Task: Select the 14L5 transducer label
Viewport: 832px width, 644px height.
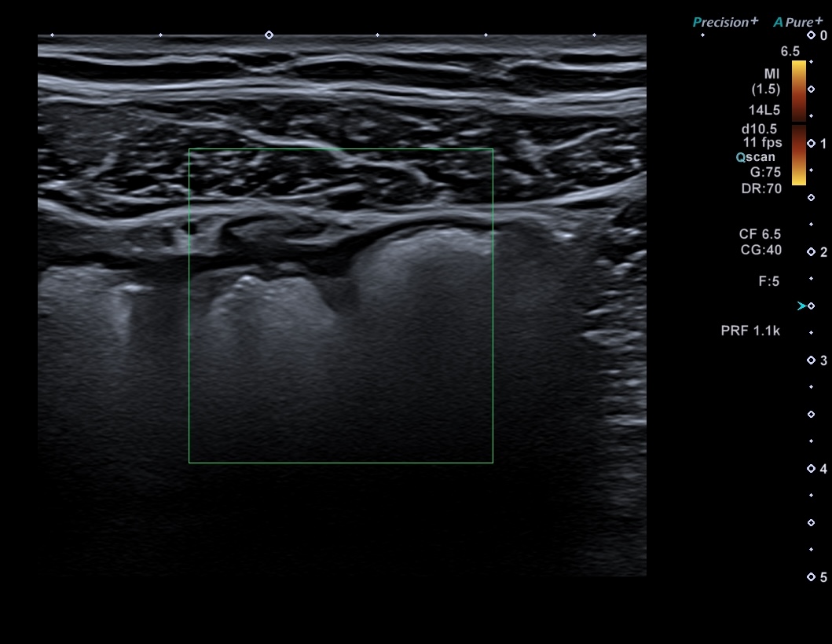Action: click(x=765, y=110)
